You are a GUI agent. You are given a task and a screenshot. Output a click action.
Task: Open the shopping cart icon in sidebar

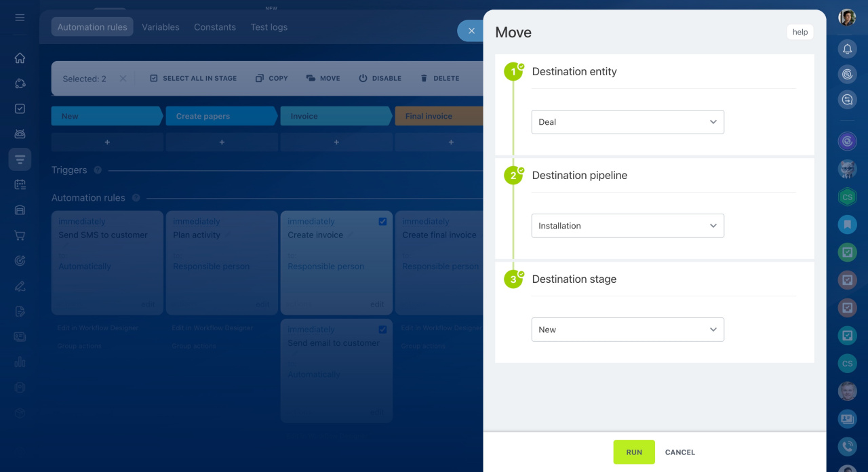pos(20,235)
